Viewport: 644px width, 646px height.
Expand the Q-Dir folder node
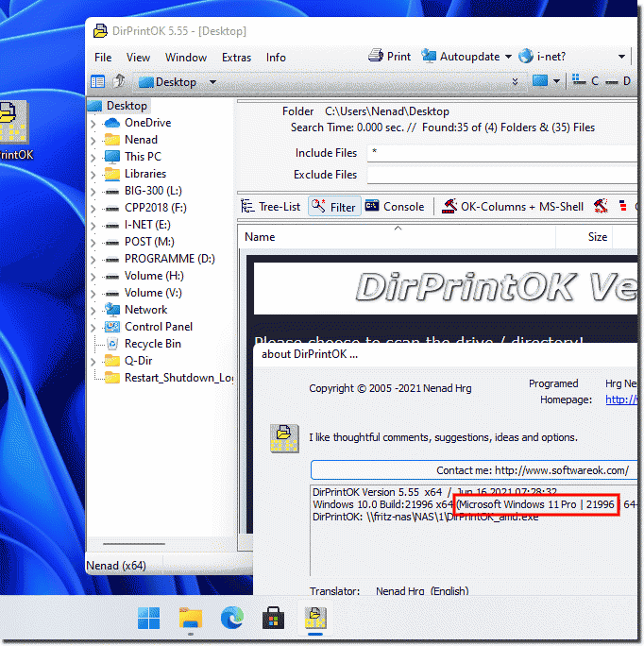tap(93, 362)
